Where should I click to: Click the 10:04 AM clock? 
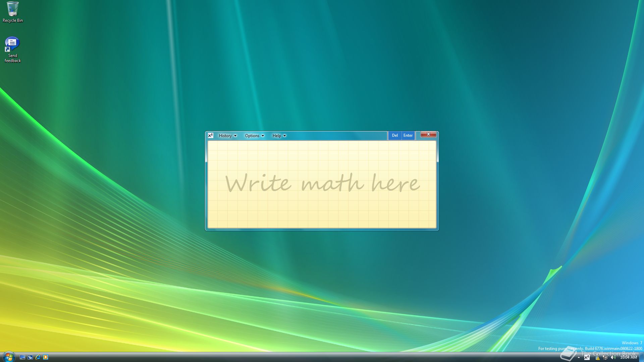(628, 357)
